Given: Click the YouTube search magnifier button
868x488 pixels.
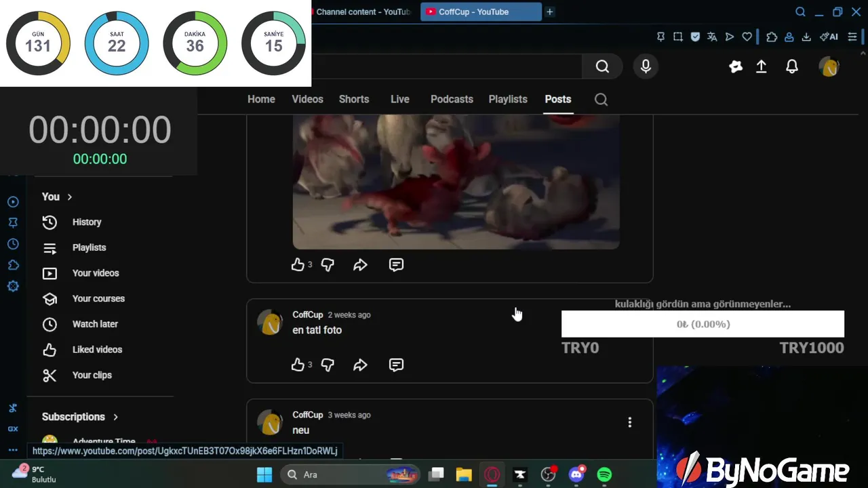Looking at the screenshot, I should (x=602, y=66).
